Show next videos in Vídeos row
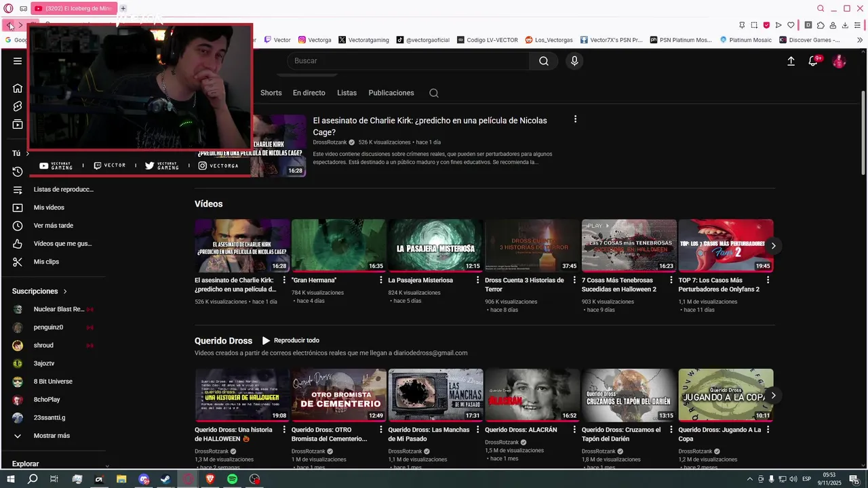Image resolution: width=868 pixels, height=488 pixels. tap(773, 245)
